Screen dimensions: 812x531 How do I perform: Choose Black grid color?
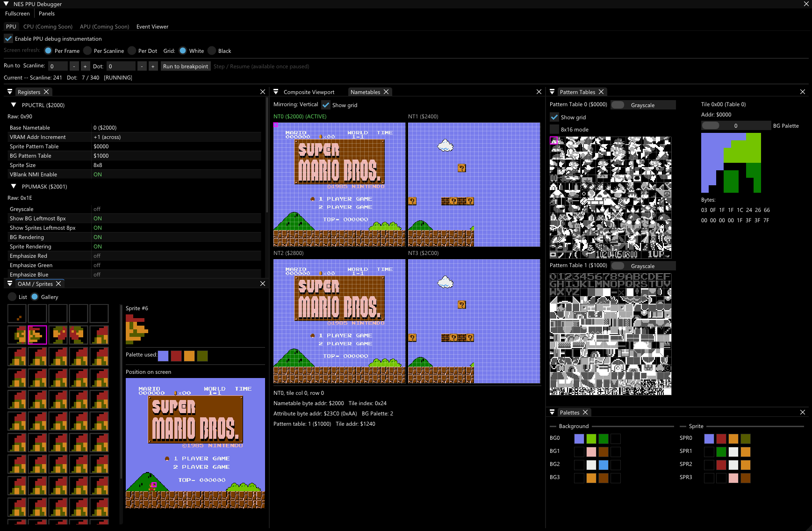coord(212,51)
